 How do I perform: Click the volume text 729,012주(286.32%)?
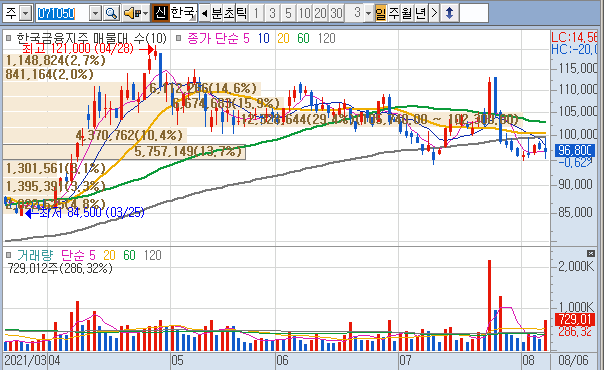60,268
